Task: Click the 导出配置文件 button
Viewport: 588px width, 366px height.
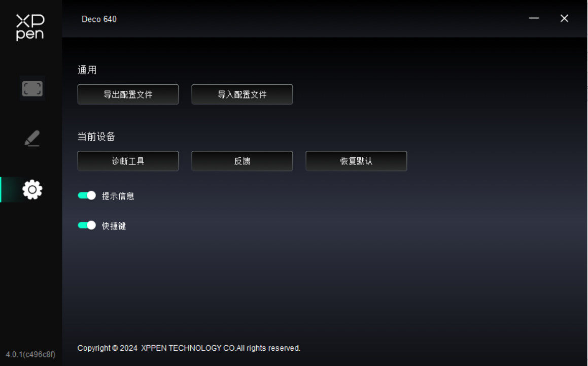Action: (128, 94)
